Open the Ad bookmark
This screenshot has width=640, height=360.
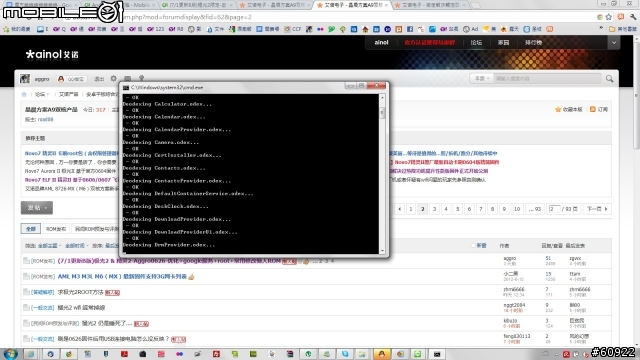[471, 29]
